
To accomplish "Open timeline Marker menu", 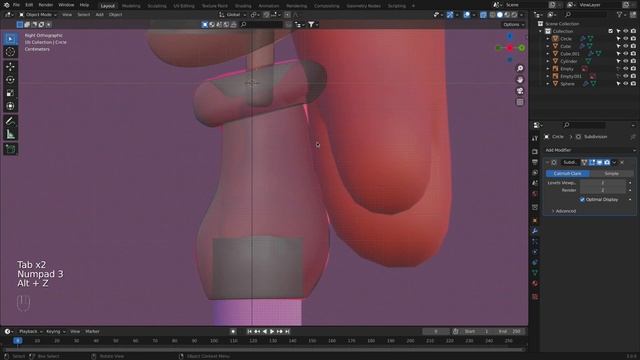I will click(x=92, y=331).
